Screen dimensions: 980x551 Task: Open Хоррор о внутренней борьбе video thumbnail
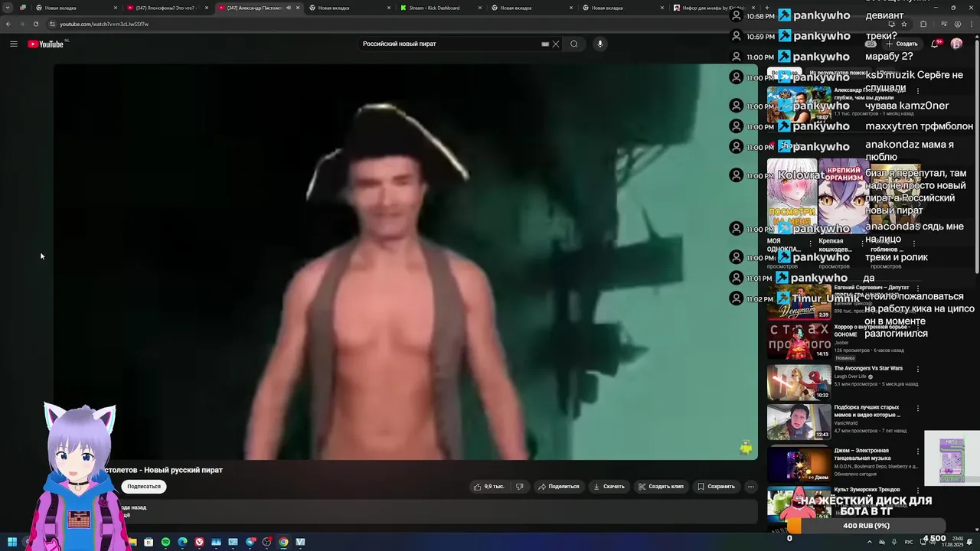pos(799,341)
